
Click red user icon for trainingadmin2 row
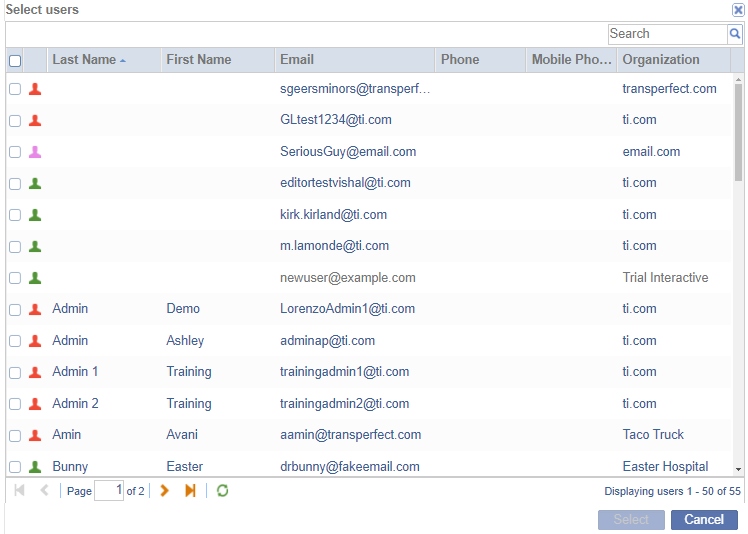[x=35, y=404]
